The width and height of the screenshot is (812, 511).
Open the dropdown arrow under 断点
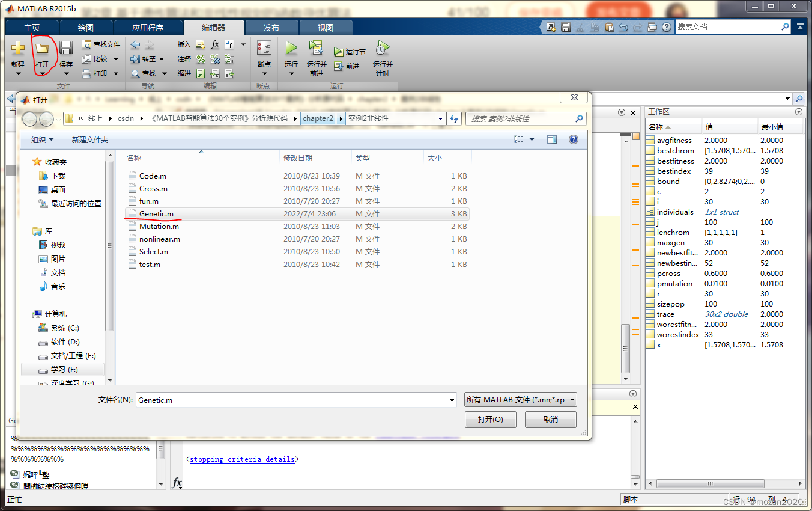pos(264,74)
